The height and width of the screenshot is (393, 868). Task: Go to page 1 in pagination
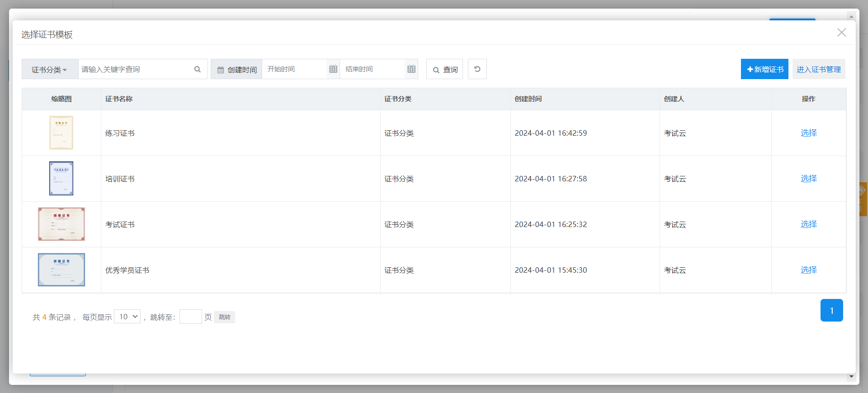(x=831, y=310)
